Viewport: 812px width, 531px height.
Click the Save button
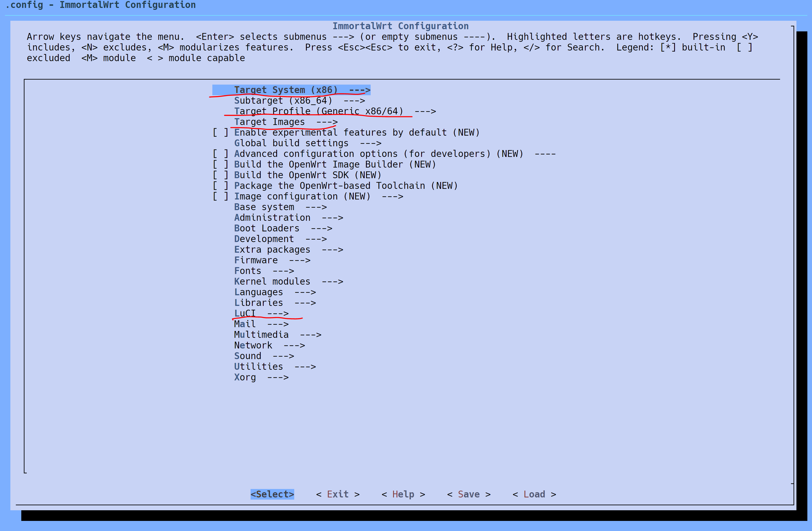(x=469, y=494)
